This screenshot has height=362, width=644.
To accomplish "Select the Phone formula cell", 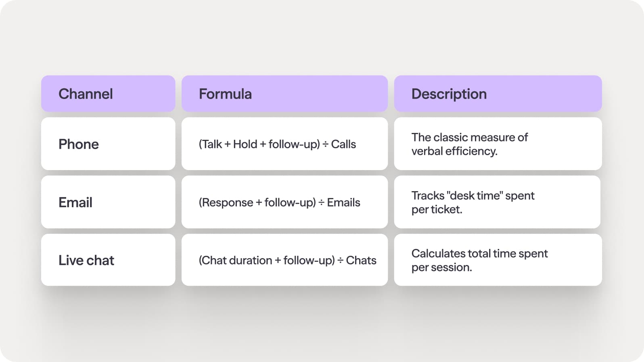I will [x=284, y=144].
